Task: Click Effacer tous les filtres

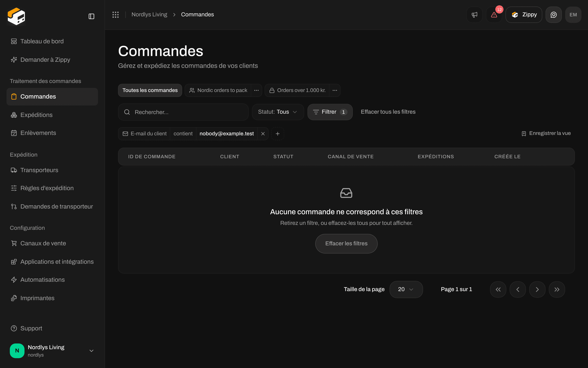Action: tap(388, 112)
